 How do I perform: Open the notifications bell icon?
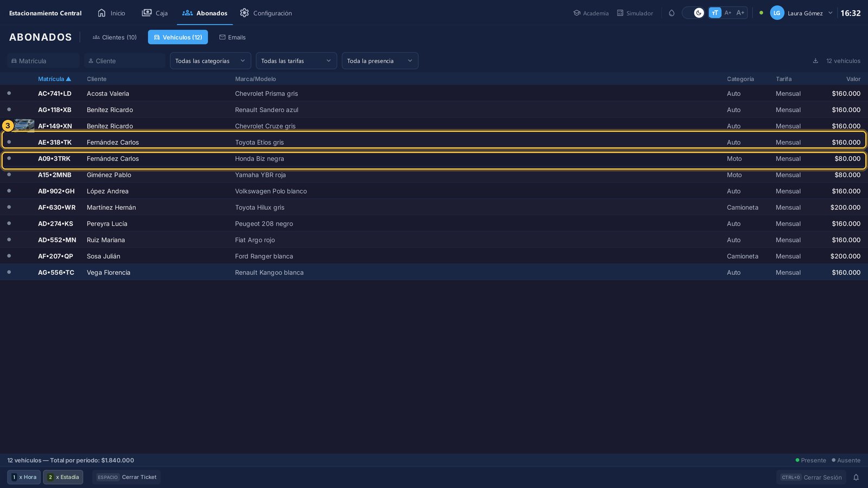coord(856,477)
